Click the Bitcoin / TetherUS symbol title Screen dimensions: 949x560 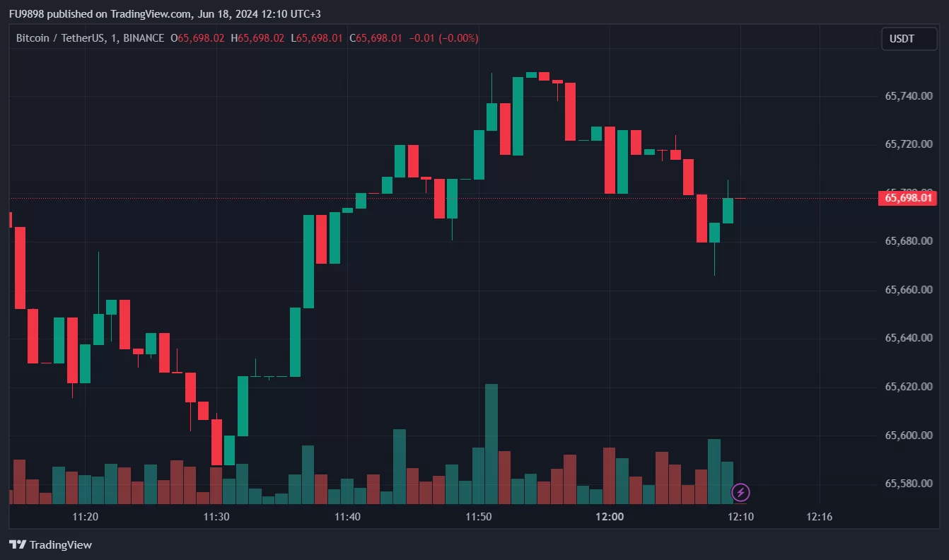59,38
